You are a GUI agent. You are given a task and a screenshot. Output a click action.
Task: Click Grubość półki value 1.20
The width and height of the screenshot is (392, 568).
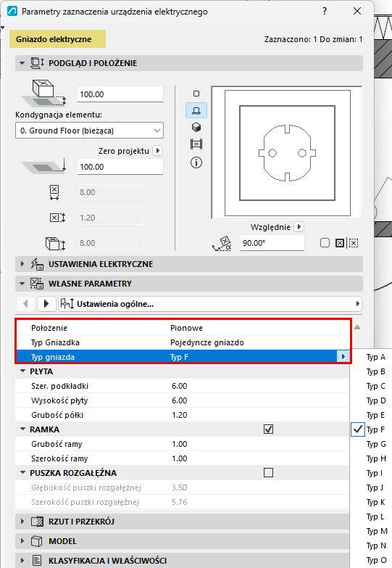click(x=180, y=415)
